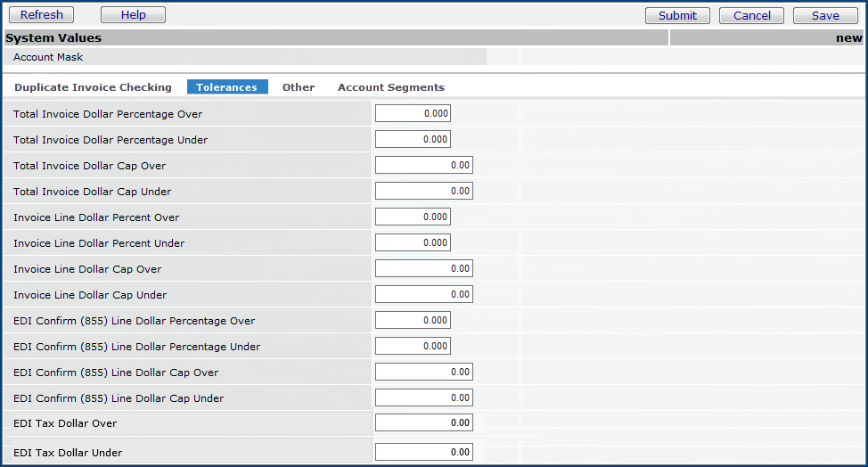Image resolution: width=868 pixels, height=467 pixels.
Task: Focus Invoice Line Dollar Cap Over input
Action: tap(423, 269)
